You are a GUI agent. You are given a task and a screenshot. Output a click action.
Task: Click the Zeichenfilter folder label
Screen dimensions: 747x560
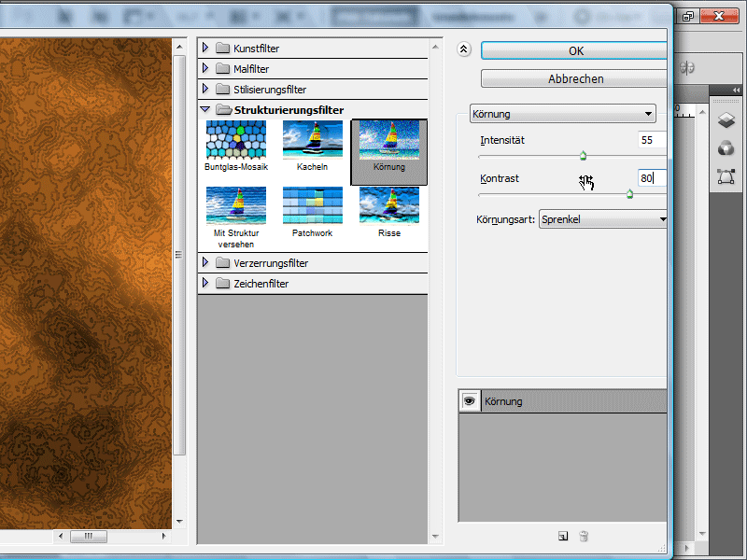261,284
